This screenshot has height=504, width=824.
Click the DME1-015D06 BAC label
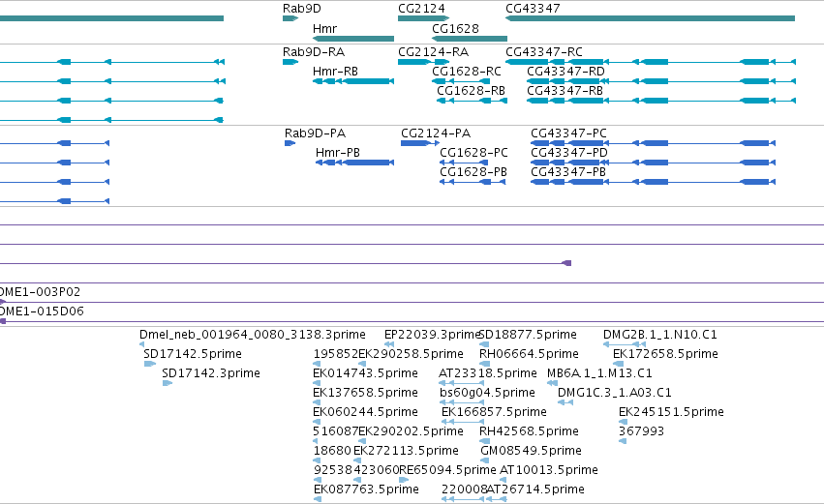pos(42,311)
